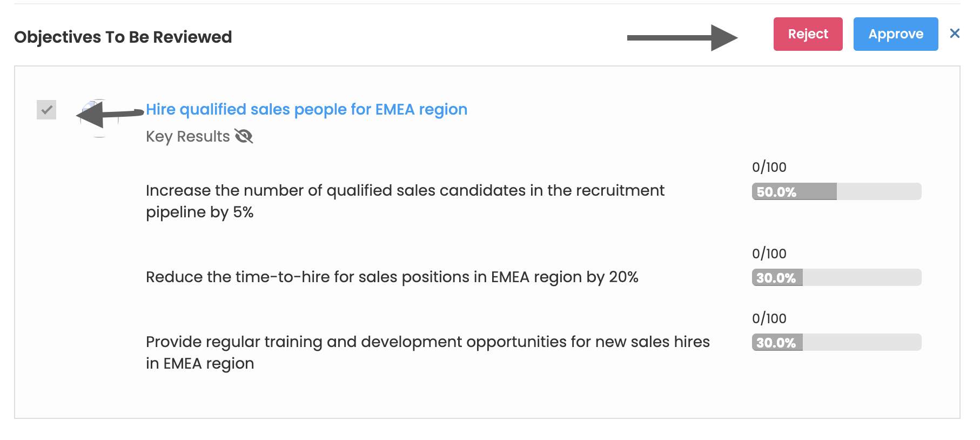Toggle the Key Results visibility eye icon
Viewport: 980px width, 440px height.
[x=244, y=136]
